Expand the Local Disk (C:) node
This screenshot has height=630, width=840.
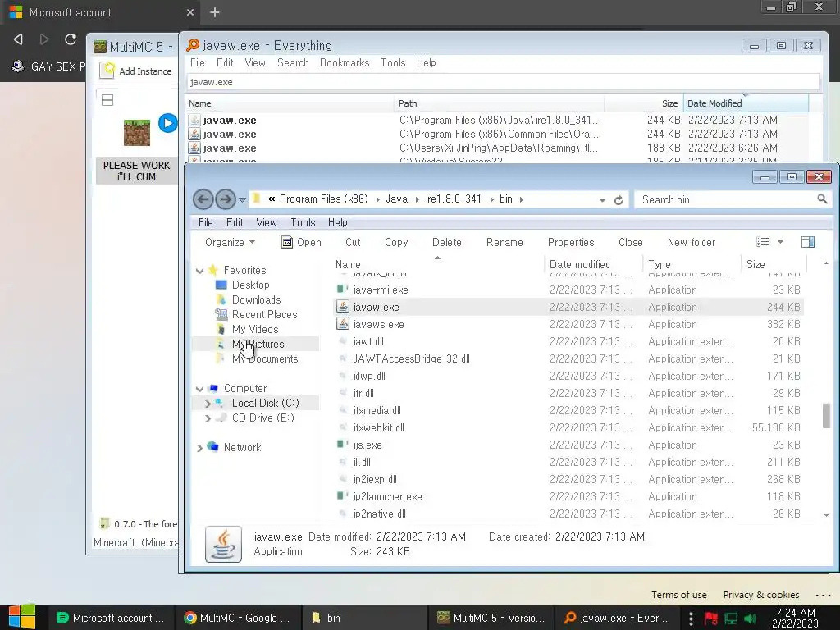pyautogui.click(x=208, y=404)
